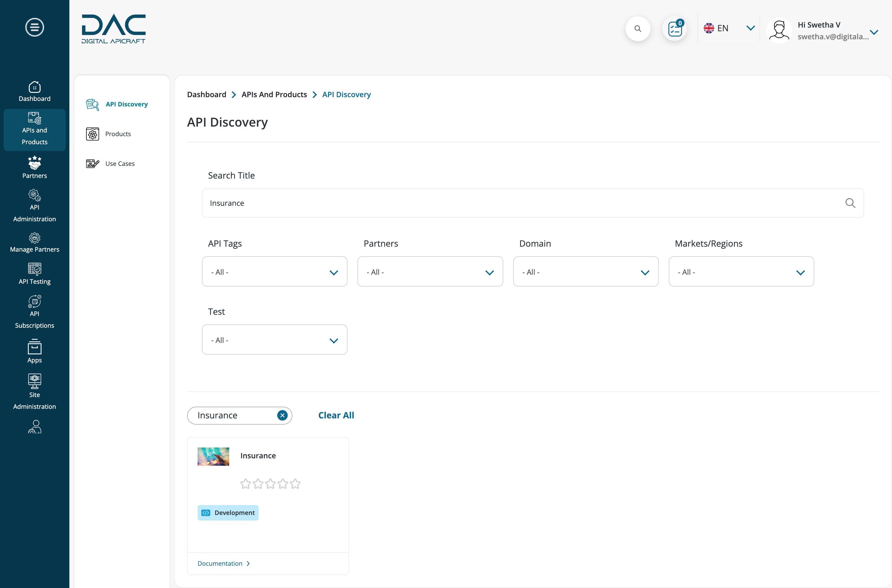
Task: Expand the Swetha V account menu chevron
Action: [874, 32]
